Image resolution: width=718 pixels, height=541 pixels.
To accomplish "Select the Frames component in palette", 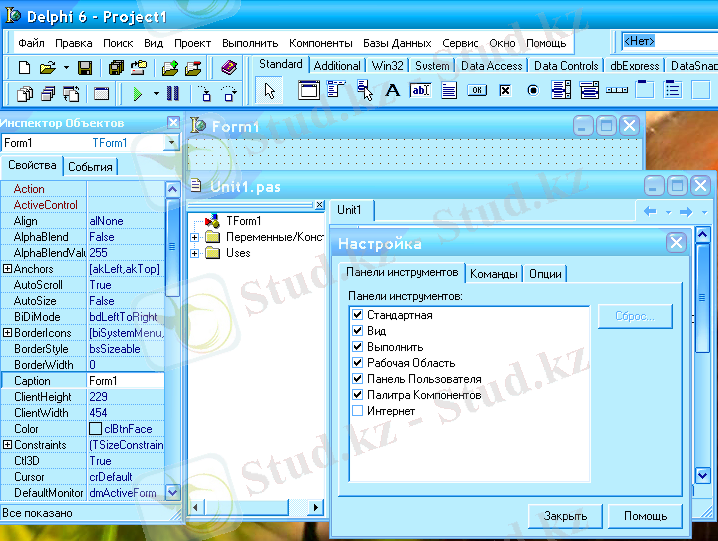I will [x=309, y=90].
